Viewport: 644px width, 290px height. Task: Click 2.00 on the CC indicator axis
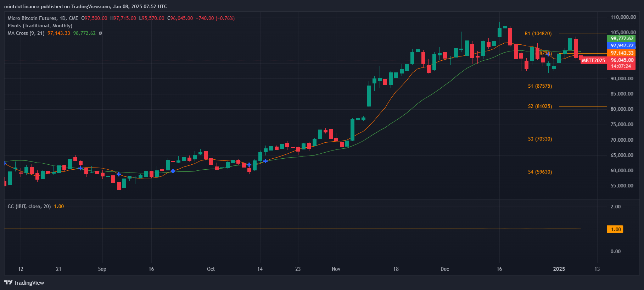[x=616, y=207]
